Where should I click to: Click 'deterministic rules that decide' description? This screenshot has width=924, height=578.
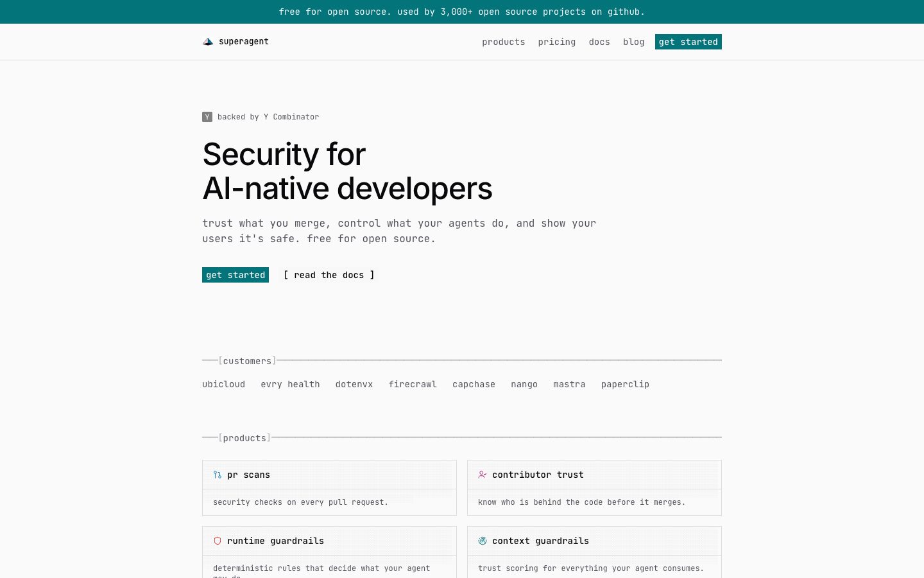[x=321, y=572]
